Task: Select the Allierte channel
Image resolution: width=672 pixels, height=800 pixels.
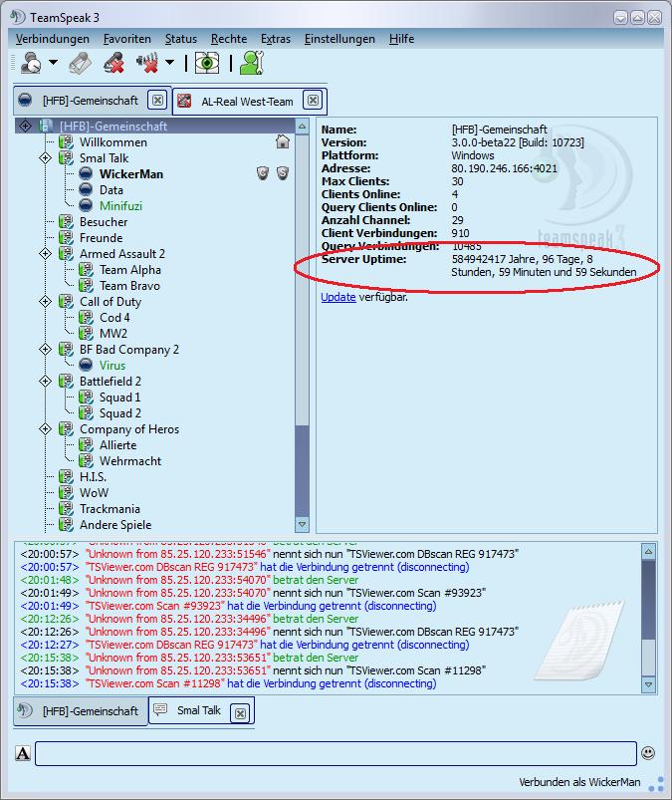Action: [x=117, y=445]
